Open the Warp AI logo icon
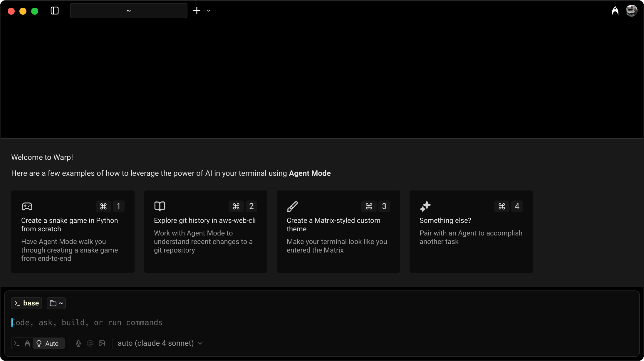 pyautogui.click(x=615, y=11)
